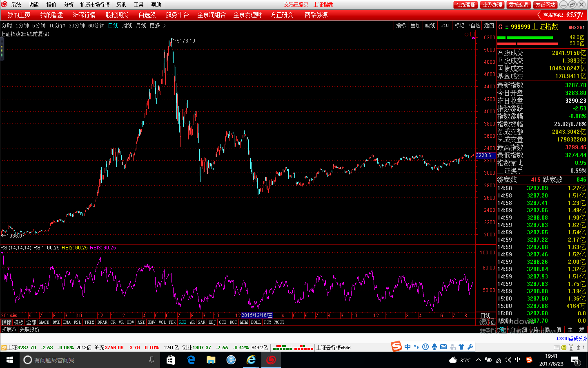Click the Sogou input method logo

396,347
